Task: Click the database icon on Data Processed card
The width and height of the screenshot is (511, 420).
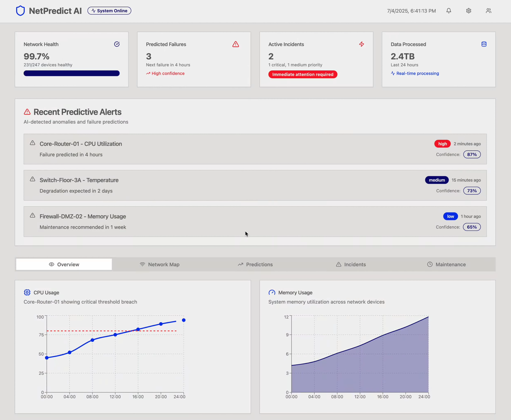Action: [484, 44]
